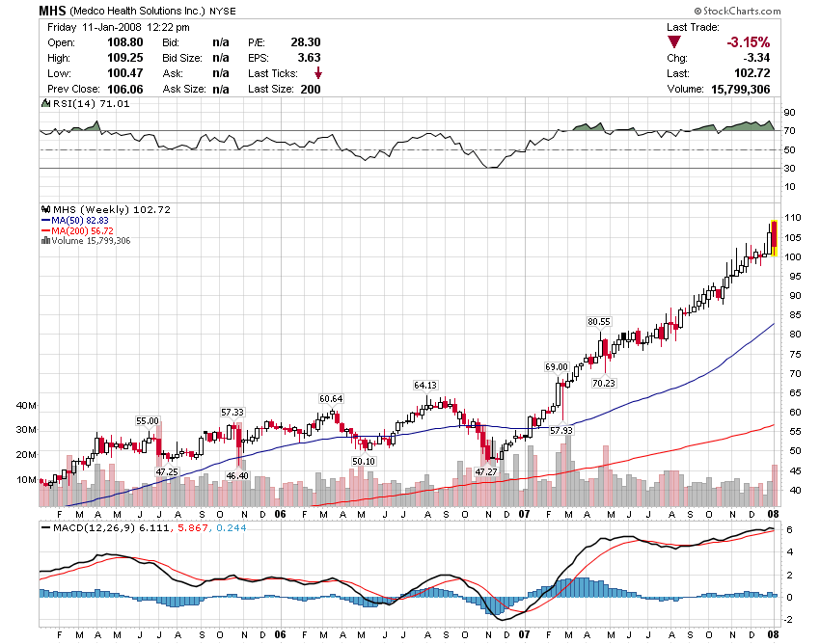The width and height of the screenshot is (820, 644).
Task: Click the MA(50) 82.83 legend text
Action: [x=80, y=221]
